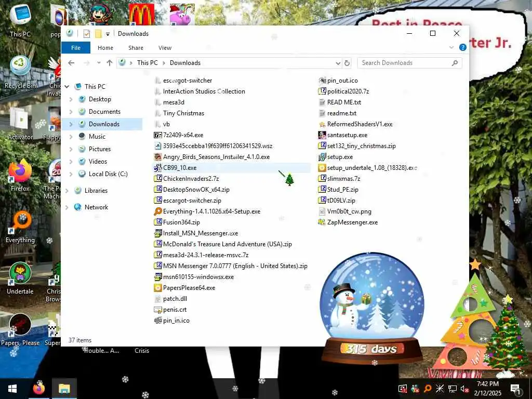Select the Undertale desktop shortcut
Image resolution: width=532 pixels, height=399 pixels.
(20, 278)
